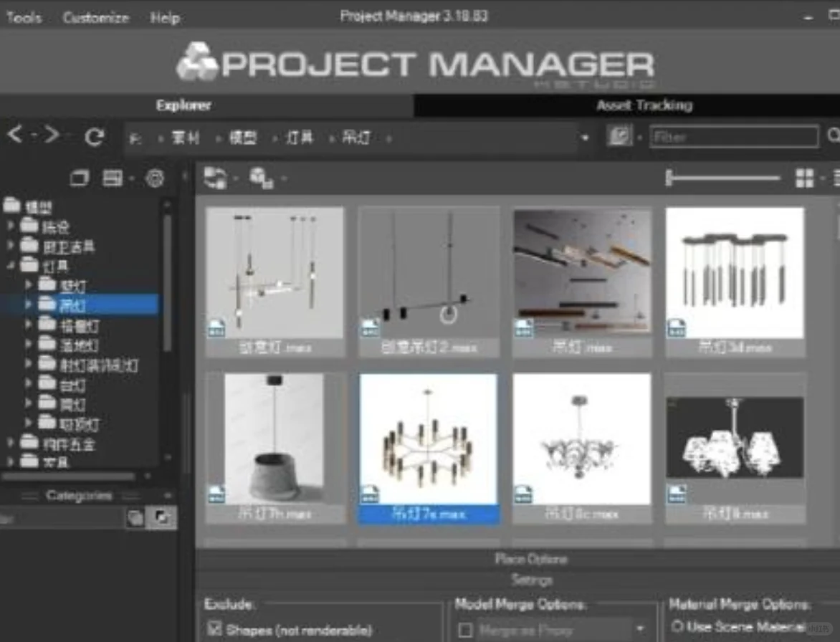The height and width of the screenshot is (642, 840).
Task: Click the folder icon beside 灯具
Action: 30,264
